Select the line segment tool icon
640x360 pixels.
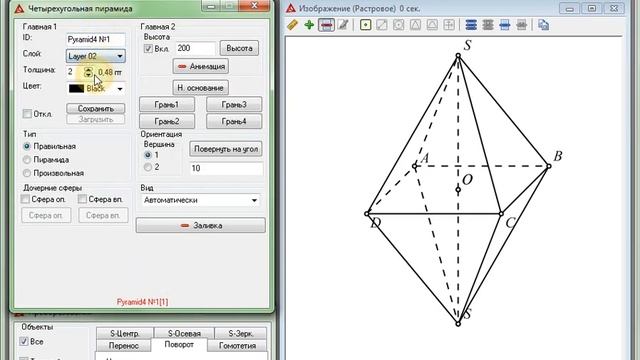point(382,25)
